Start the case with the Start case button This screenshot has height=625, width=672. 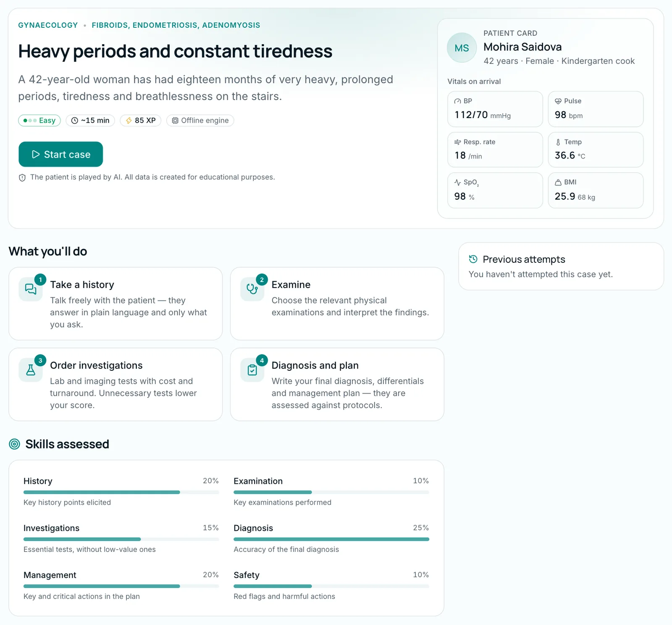coord(61,154)
